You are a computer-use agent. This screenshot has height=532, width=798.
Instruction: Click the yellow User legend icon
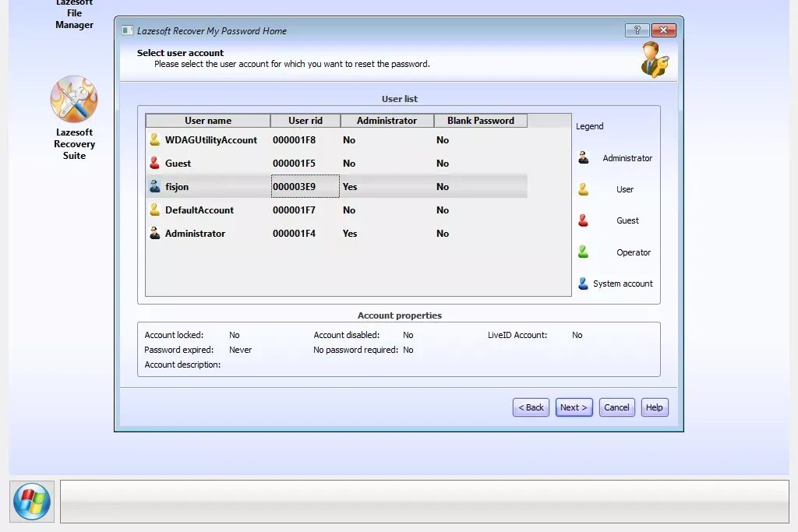coord(583,189)
